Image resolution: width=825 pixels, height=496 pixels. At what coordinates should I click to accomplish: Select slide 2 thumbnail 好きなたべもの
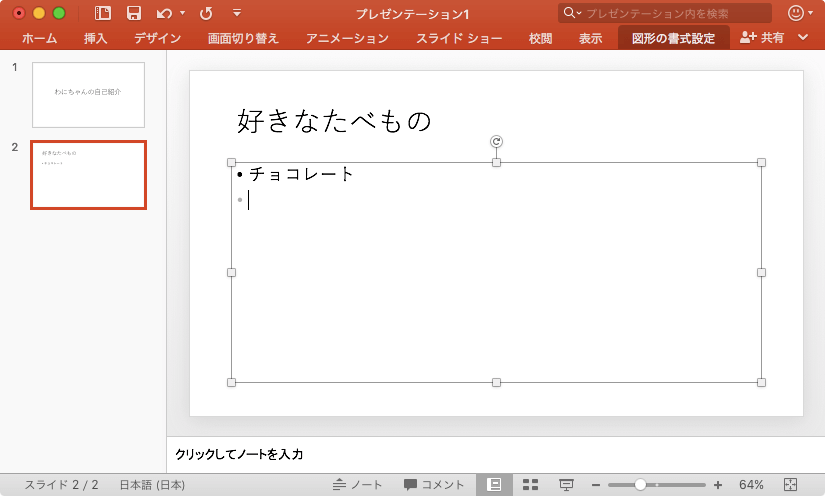(x=88, y=175)
